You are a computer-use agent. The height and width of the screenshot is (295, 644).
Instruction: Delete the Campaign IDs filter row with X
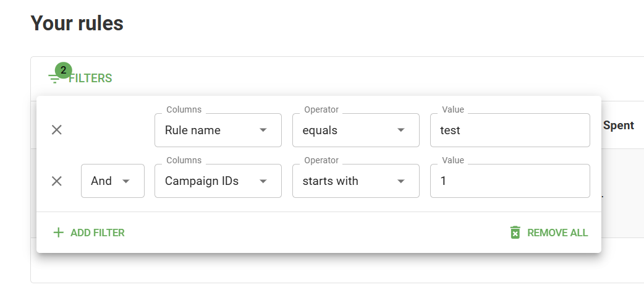pyautogui.click(x=56, y=181)
